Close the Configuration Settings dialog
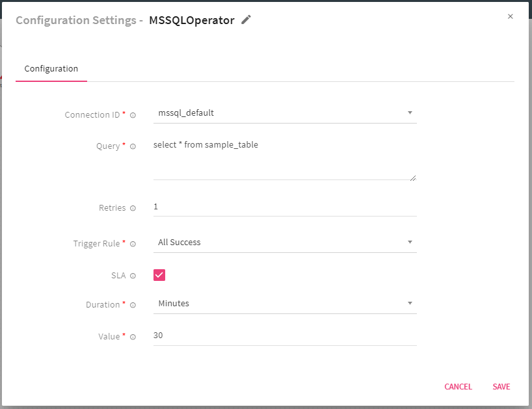 coord(510,16)
